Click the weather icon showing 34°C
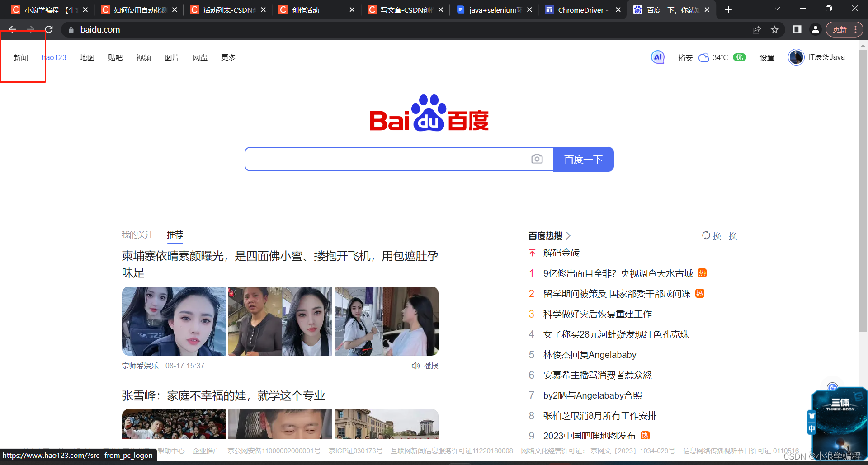The image size is (868, 465). [x=703, y=57]
